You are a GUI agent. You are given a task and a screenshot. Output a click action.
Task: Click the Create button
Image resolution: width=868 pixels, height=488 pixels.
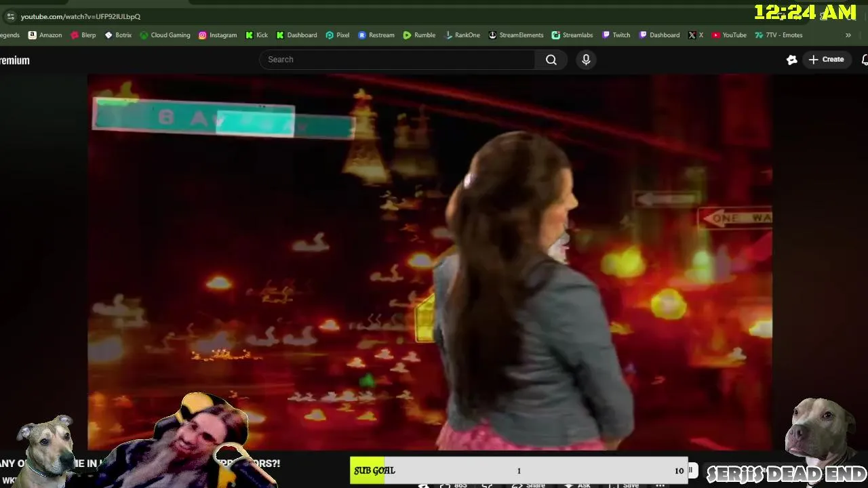[x=826, y=60]
